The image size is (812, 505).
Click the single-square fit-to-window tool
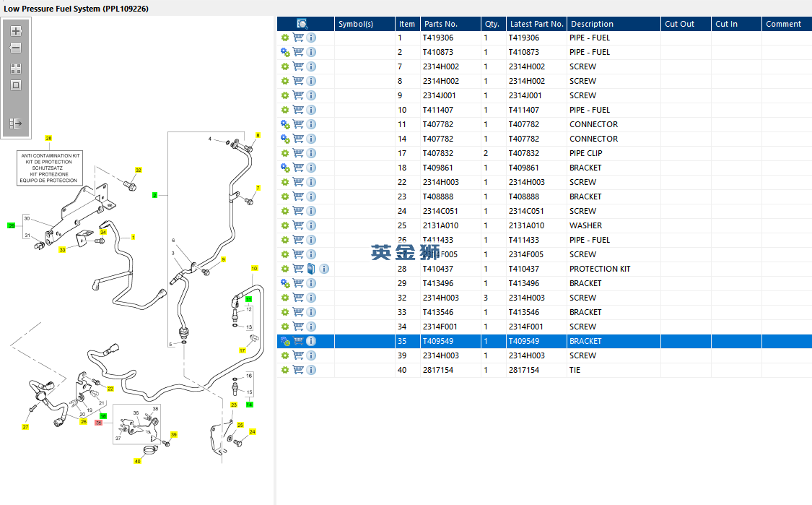coord(16,85)
